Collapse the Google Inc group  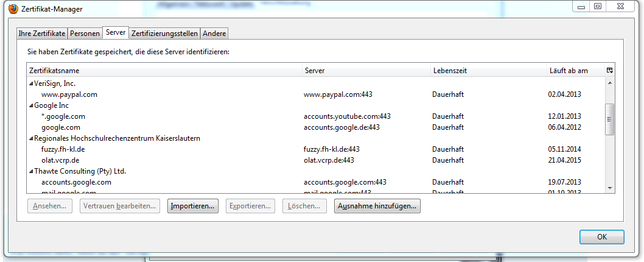pos(31,105)
